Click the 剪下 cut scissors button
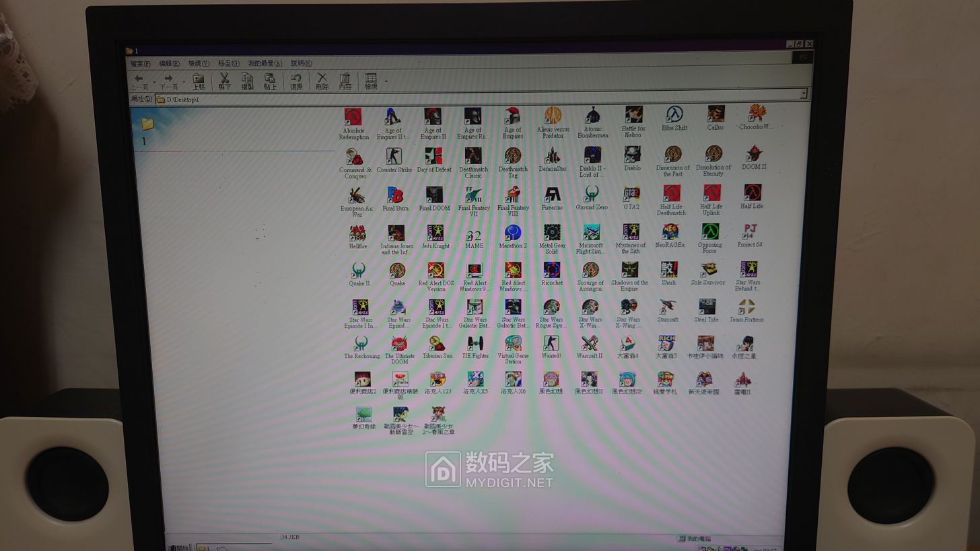Image resolution: width=980 pixels, height=551 pixels. (225, 81)
